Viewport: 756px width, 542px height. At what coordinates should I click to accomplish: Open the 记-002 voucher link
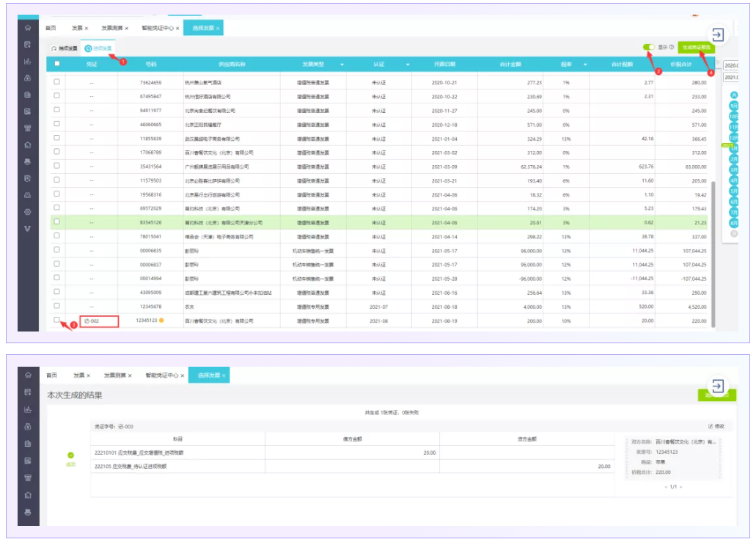[x=92, y=321]
